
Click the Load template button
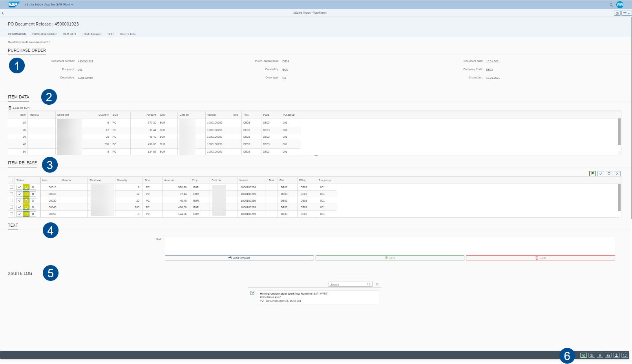239,258
